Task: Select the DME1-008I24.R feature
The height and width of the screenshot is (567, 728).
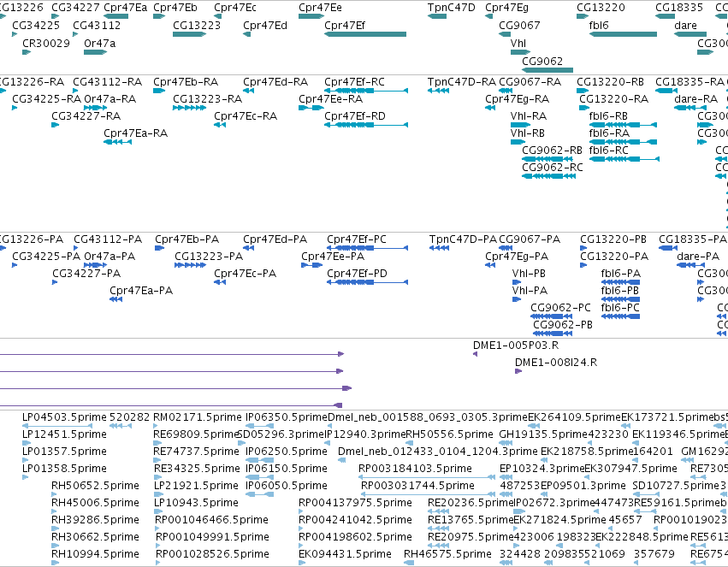Action: coord(518,371)
